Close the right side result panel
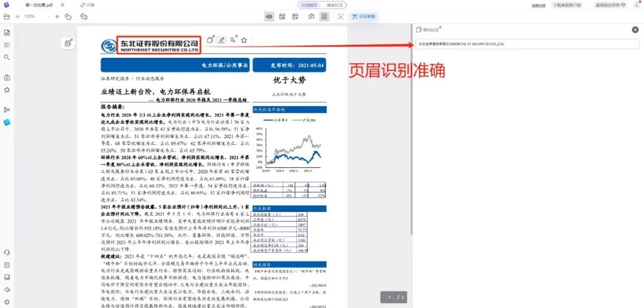 (x=635, y=30)
